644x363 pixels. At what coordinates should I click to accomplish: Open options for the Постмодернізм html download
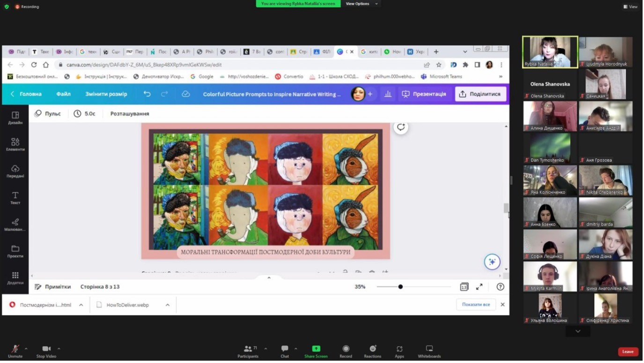[x=81, y=305]
